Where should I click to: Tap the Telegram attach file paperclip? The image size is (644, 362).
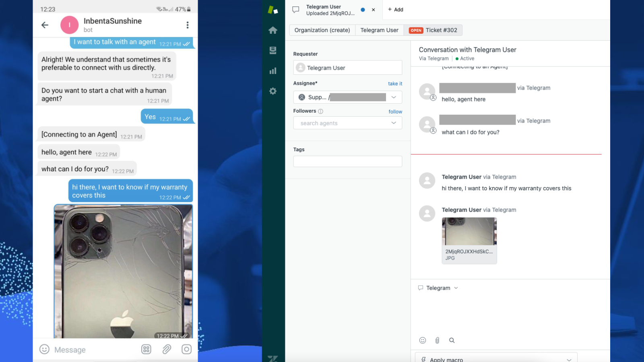coord(167,349)
